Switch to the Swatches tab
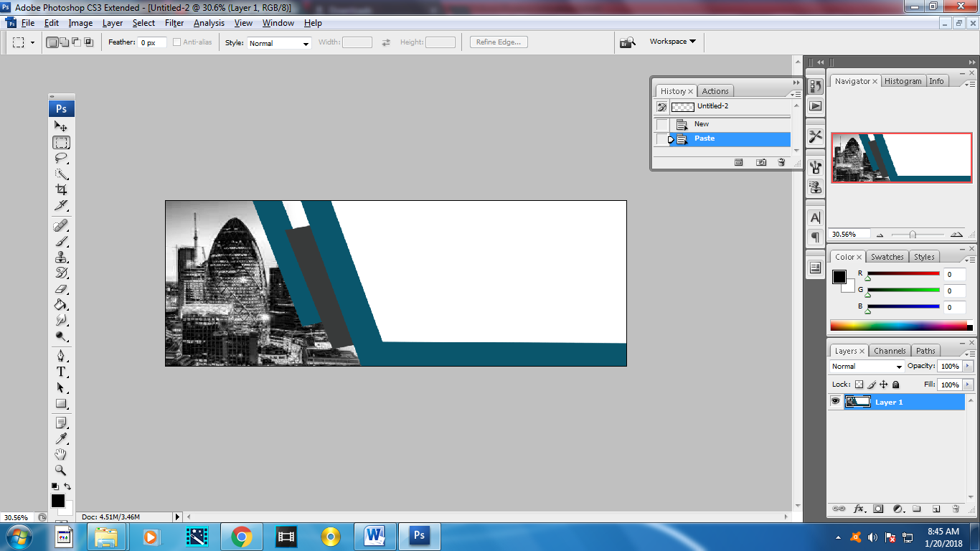The image size is (980, 551). (x=887, y=257)
